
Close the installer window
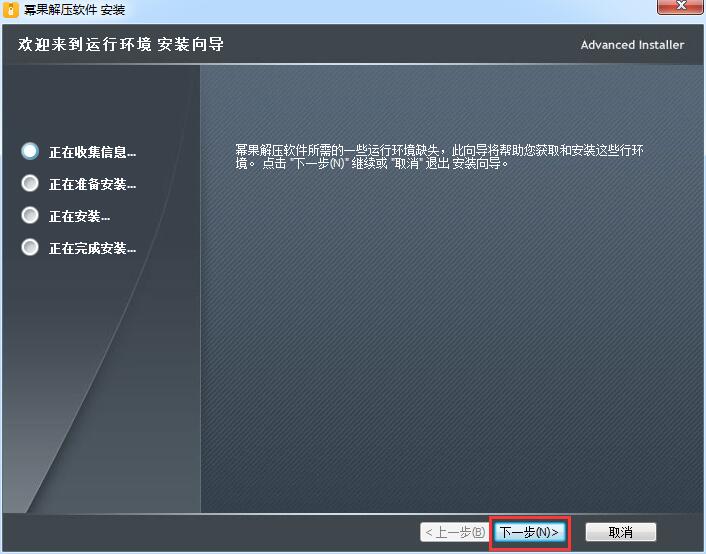(681, 6)
